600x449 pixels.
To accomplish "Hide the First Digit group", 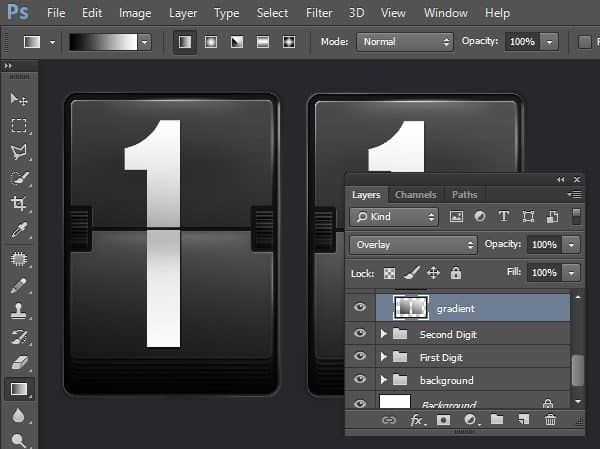I will point(360,357).
